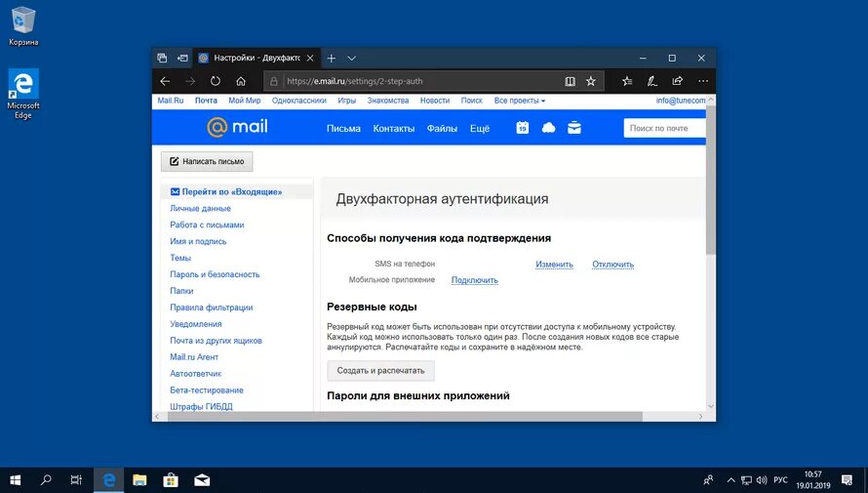Viewport: 868px width, 493px height.
Task: Open Пароль и безопасность settings
Action: 215,274
